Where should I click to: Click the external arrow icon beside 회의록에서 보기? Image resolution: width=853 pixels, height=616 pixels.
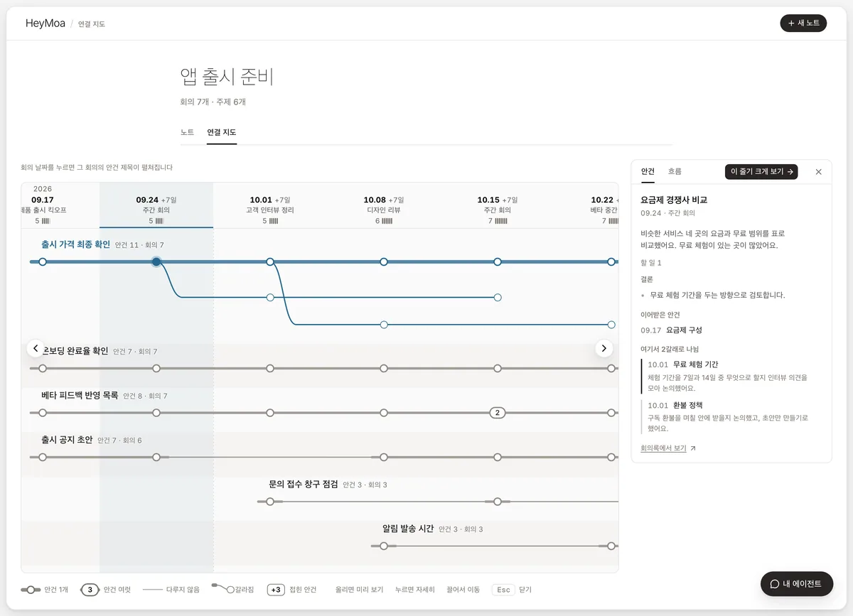[x=693, y=448]
